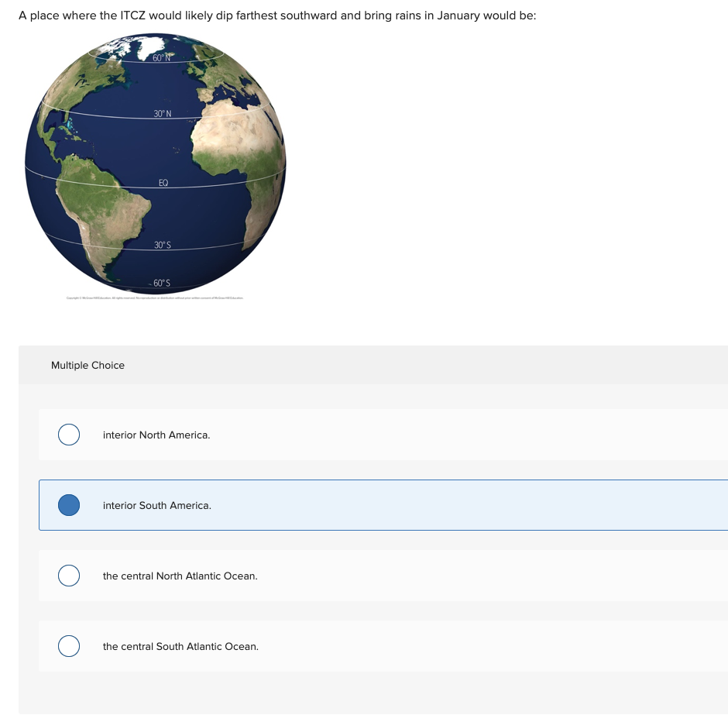Choose the central South Atlantic Ocean option
Viewport: 728px width, 722px height.
pyautogui.click(x=68, y=646)
